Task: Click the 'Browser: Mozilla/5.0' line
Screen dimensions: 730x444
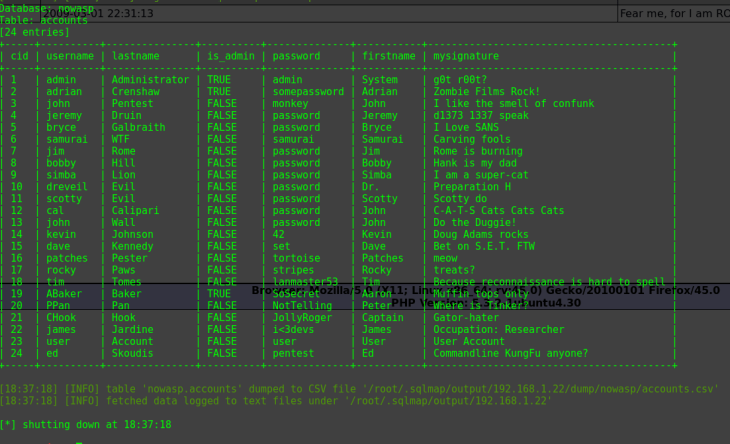Action: tap(486, 290)
